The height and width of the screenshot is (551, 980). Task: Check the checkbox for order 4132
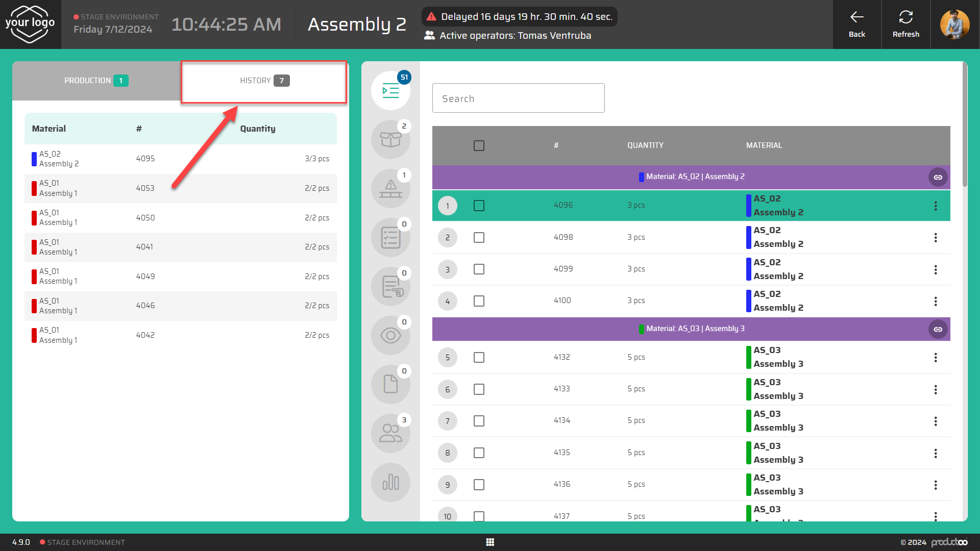pyautogui.click(x=479, y=357)
